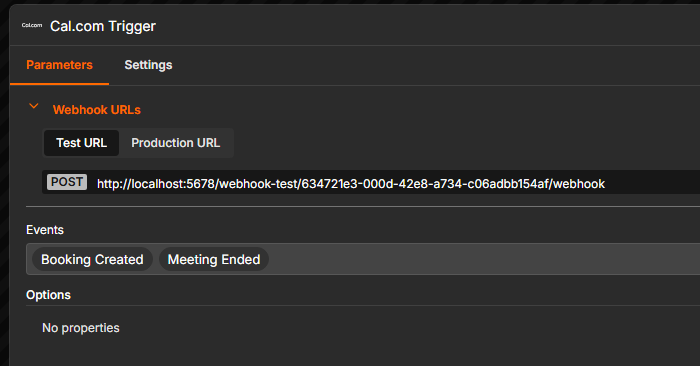The height and width of the screenshot is (366, 700).
Task: Select the Test URL option
Action: [81, 143]
